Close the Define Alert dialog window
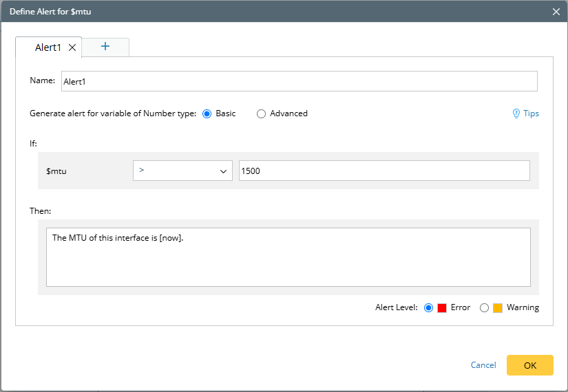The height and width of the screenshot is (392, 568). [556, 12]
